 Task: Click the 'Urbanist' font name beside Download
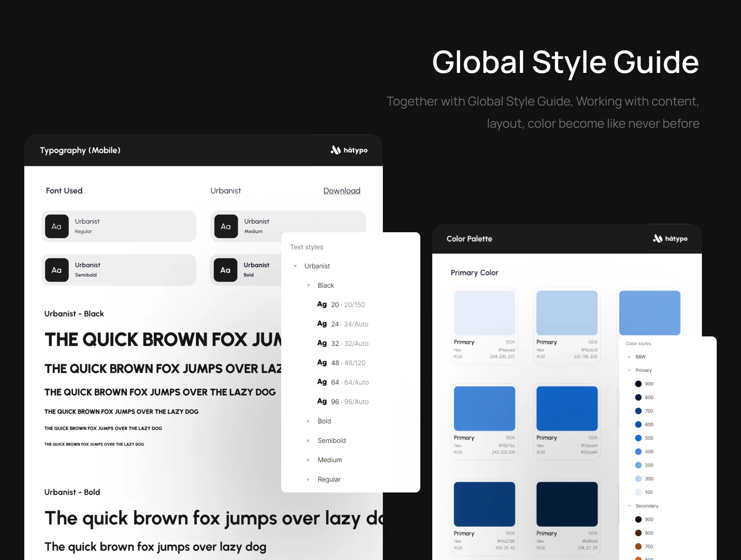pos(226,191)
